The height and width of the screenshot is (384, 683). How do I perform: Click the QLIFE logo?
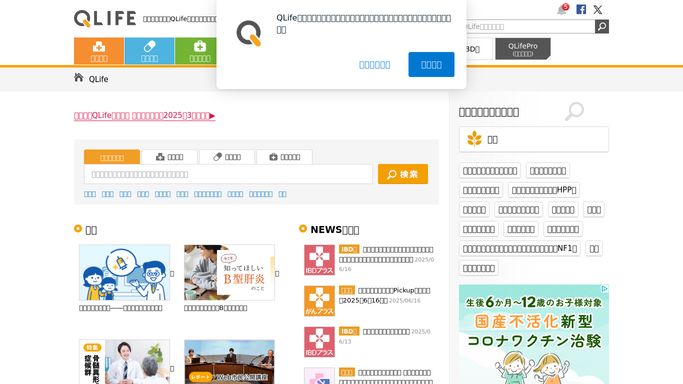pyautogui.click(x=105, y=19)
